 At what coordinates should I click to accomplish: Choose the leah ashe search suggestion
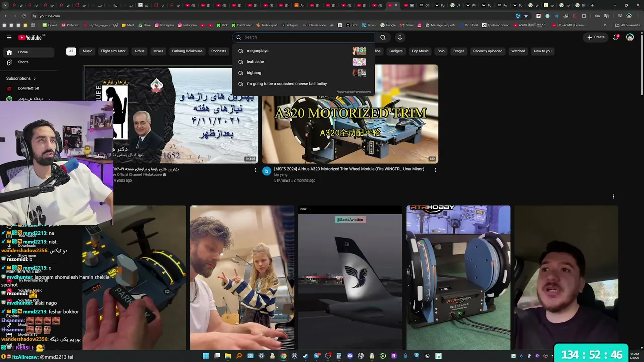[303, 62]
